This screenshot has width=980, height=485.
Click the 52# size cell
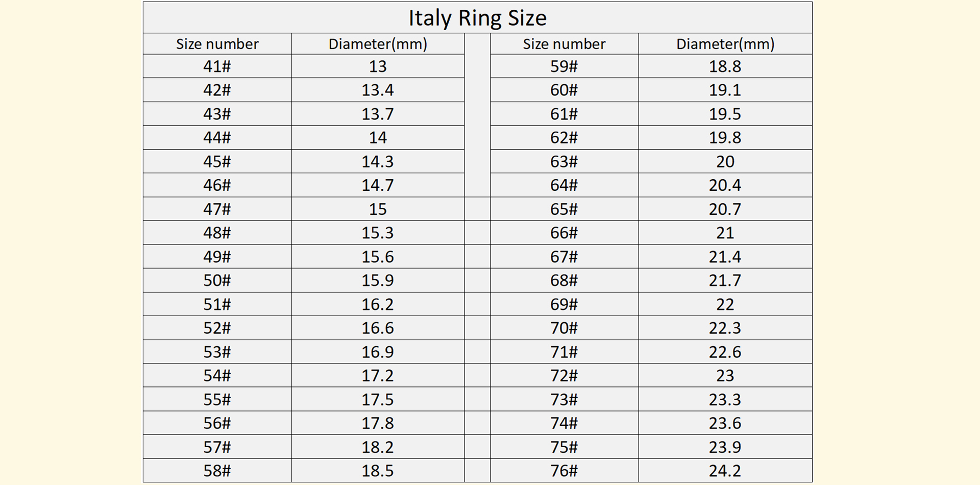coord(217,328)
